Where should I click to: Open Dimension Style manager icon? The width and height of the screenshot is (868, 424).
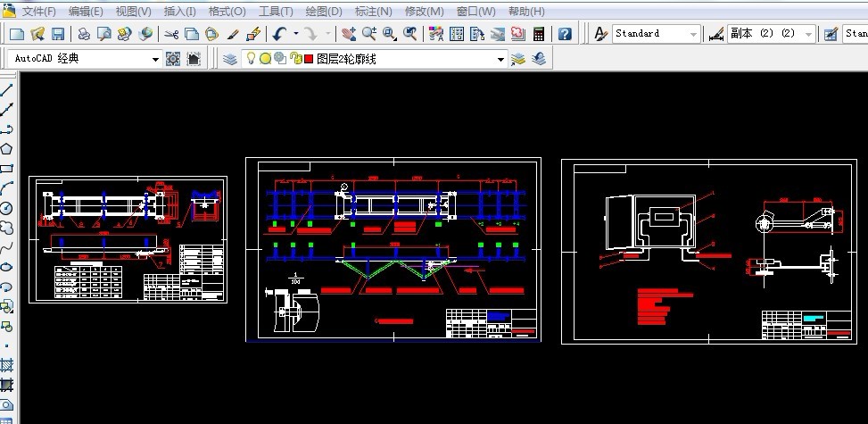[x=716, y=34]
